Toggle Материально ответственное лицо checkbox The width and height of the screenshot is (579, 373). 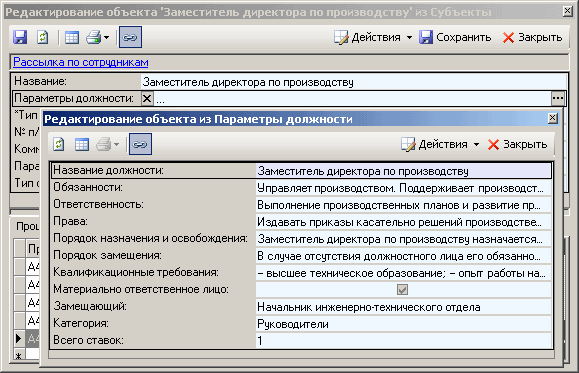coord(402,290)
